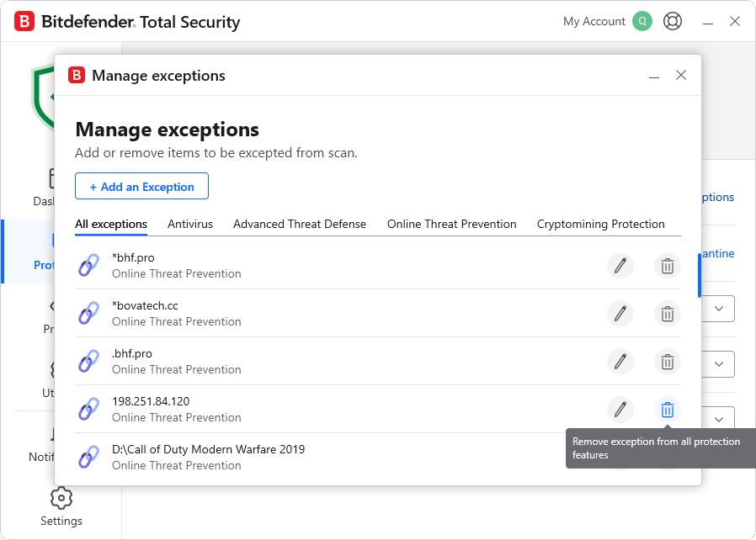The image size is (756, 540).
Task: Select the All exceptions tab
Action: pyautogui.click(x=111, y=224)
